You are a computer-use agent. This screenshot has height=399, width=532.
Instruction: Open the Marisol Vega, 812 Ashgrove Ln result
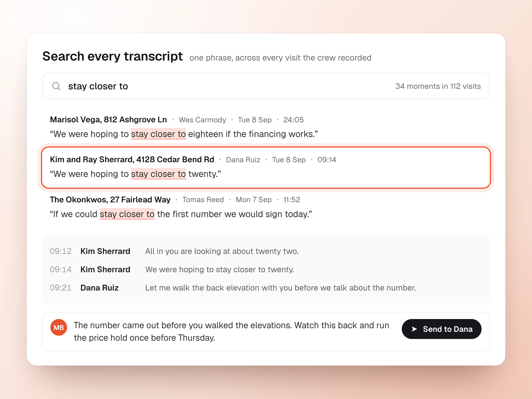coord(266,127)
